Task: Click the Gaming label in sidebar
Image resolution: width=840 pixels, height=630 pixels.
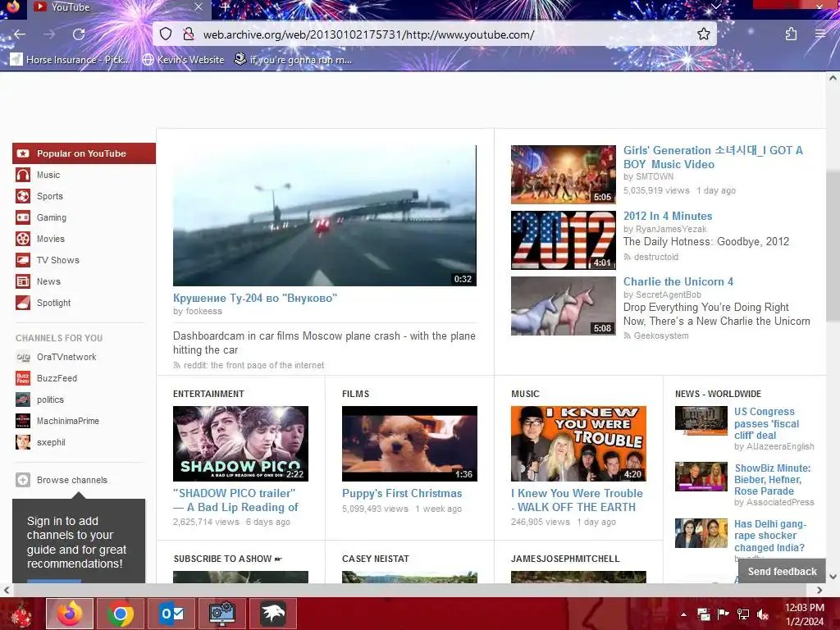Action: [52, 217]
